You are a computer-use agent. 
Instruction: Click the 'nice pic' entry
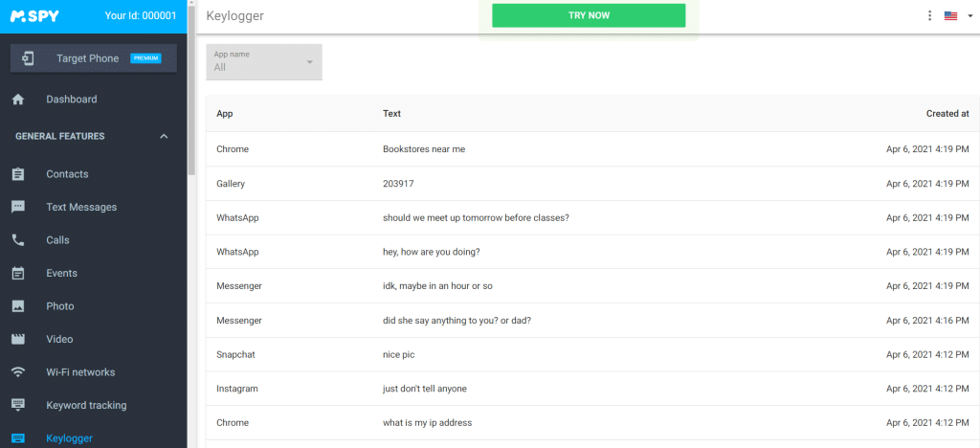(399, 354)
